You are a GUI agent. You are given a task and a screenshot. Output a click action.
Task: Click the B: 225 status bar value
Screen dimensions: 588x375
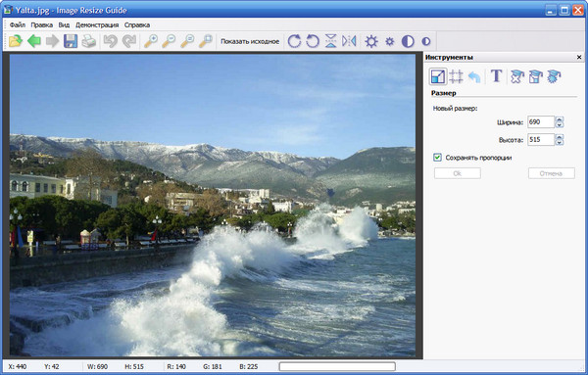[248, 366]
